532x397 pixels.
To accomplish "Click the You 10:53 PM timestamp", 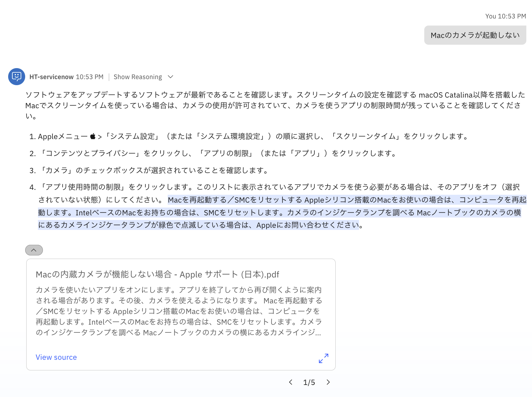I will tap(505, 16).
